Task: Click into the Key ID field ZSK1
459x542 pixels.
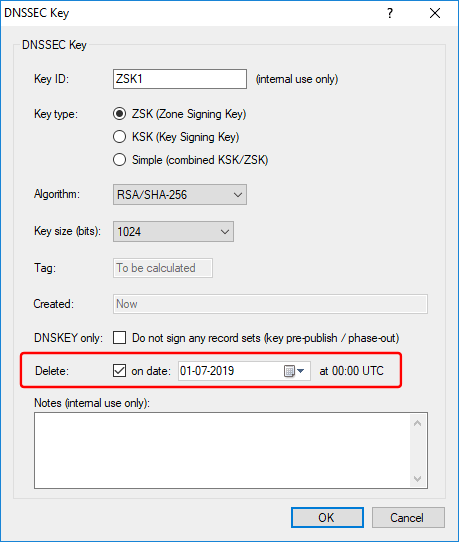Action: (180, 79)
